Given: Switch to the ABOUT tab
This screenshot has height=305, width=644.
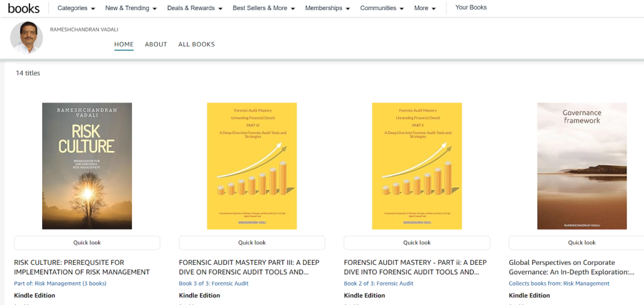Looking at the screenshot, I should click(156, 45).
